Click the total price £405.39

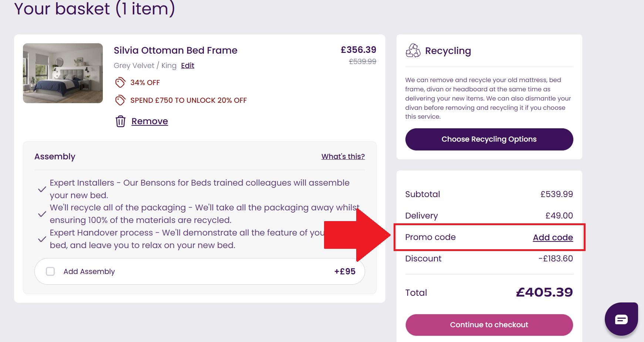pos(544,292)
